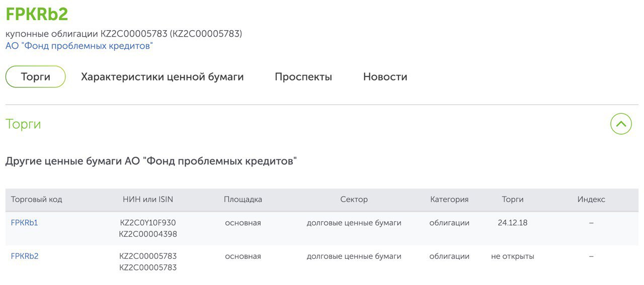Click the Сектор column header
The width and height of the screenshot is (644, 285).
(354, 200)
